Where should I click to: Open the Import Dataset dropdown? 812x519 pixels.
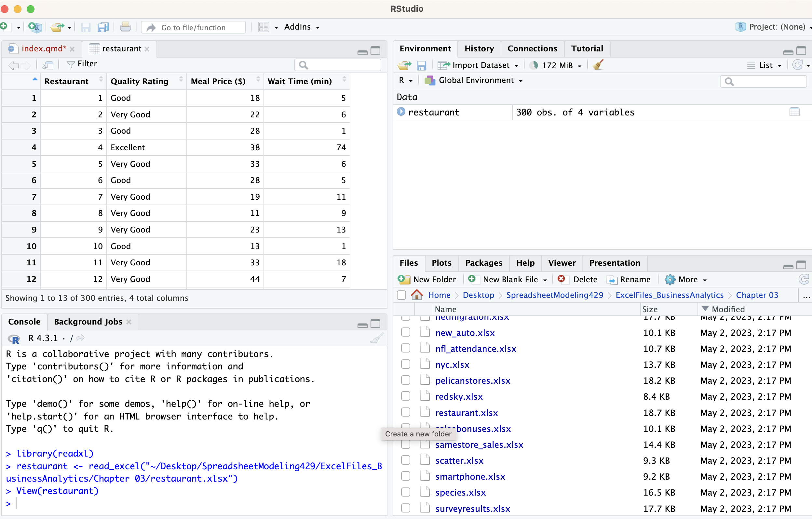pyautogui.click(x=480, y=65)
